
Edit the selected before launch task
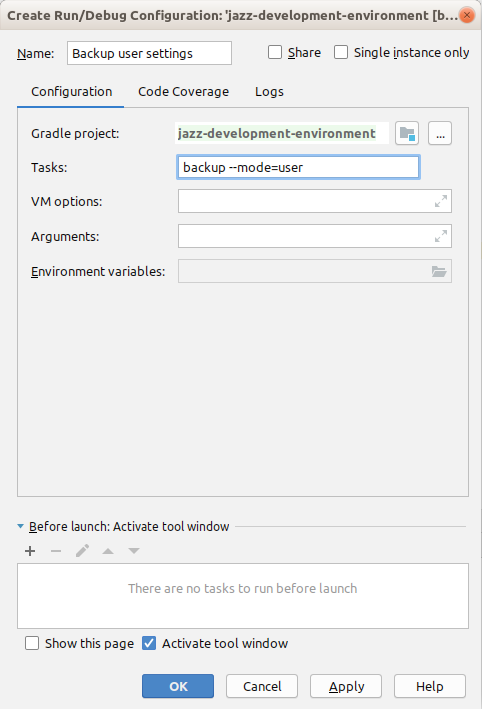[82, 551]
